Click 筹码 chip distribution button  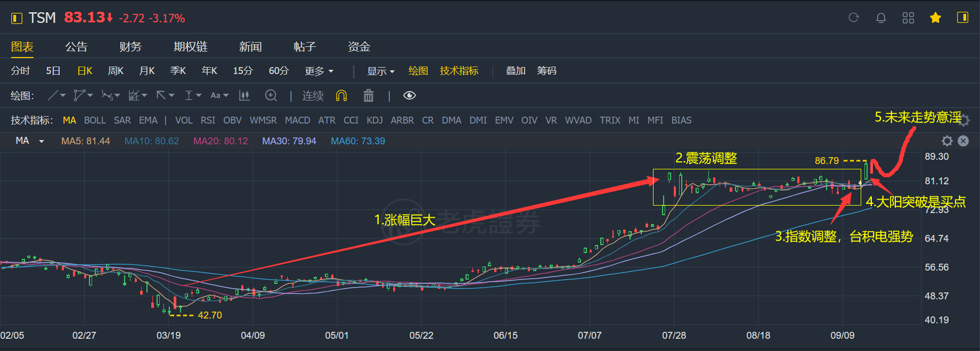[546, 71]
